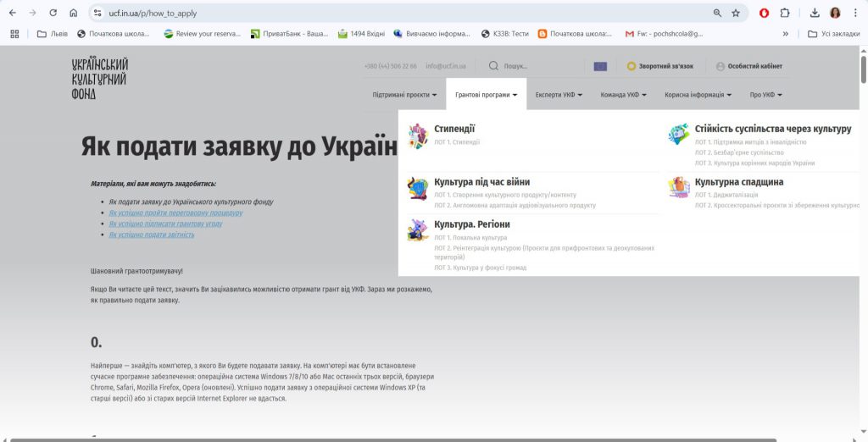Click the Стипендії program icon
This screenshot has width=868, height=442.
click(417, 136)
